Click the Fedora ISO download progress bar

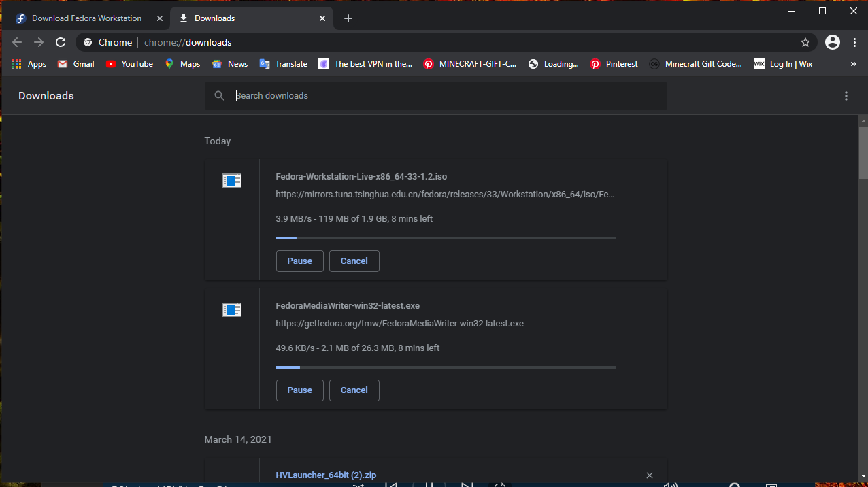446,238
